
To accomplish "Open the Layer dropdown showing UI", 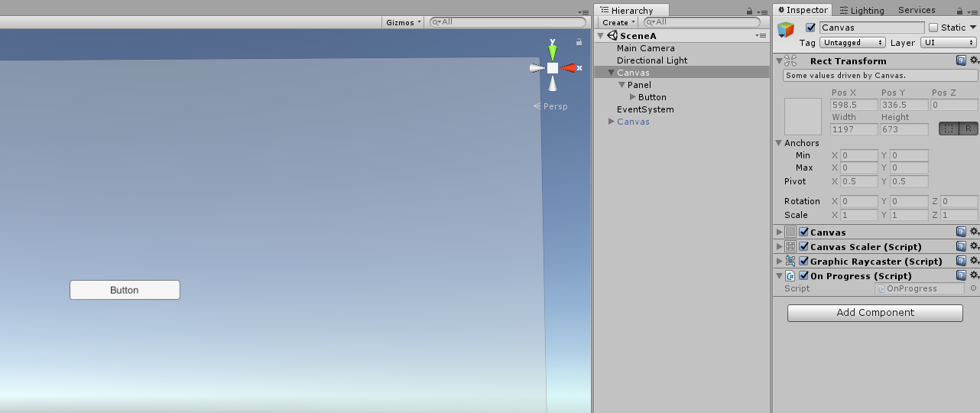I will 949,43.
